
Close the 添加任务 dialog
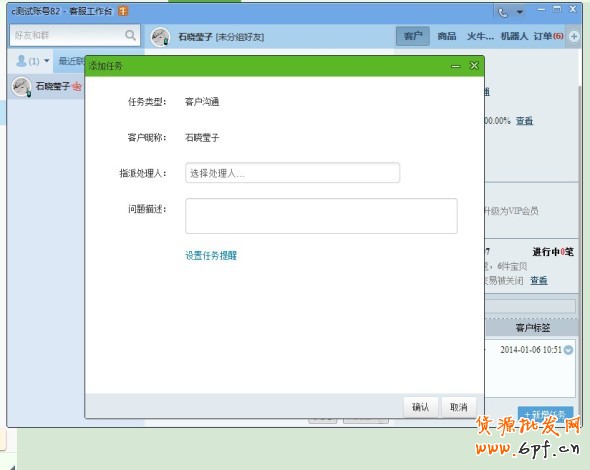pos(474,66)
